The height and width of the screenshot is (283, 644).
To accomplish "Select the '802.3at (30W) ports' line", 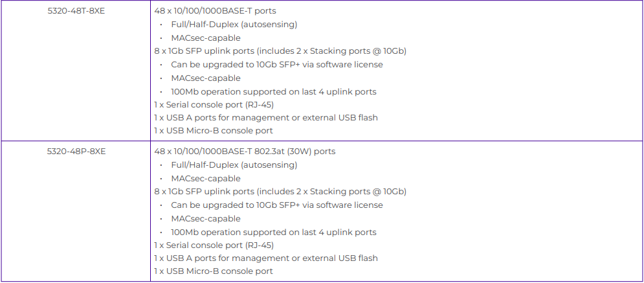I will coord(245,152).
